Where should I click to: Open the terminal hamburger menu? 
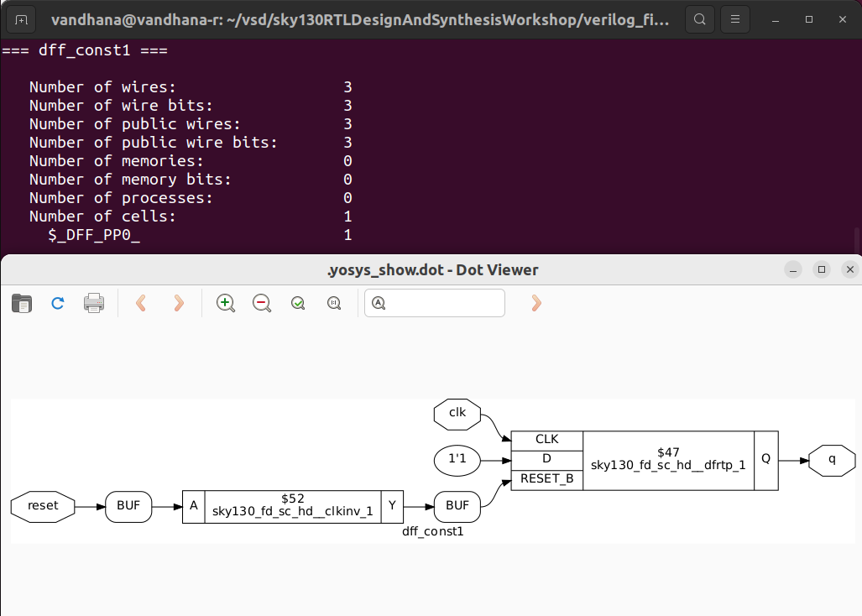coord(734,18)
